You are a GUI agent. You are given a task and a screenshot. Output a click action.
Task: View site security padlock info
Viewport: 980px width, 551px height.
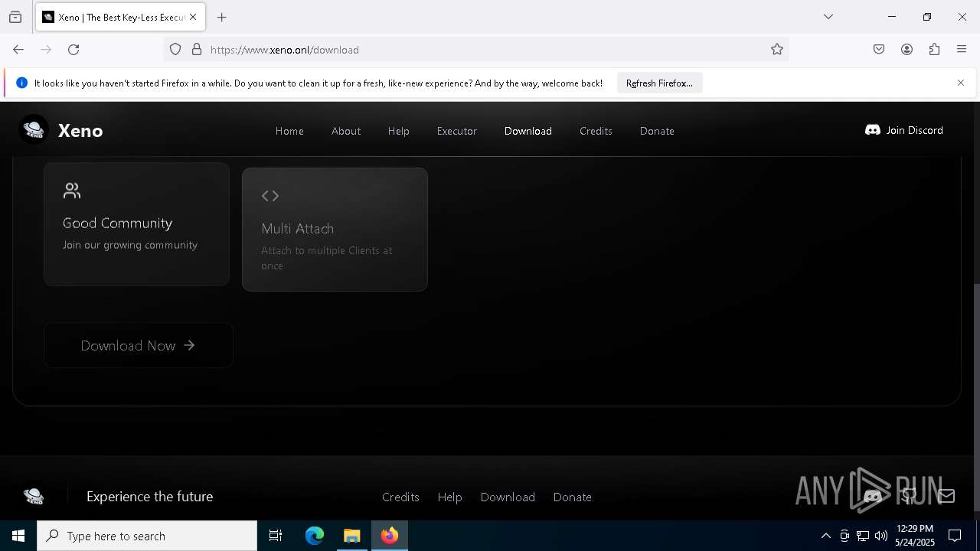(197, 50)
